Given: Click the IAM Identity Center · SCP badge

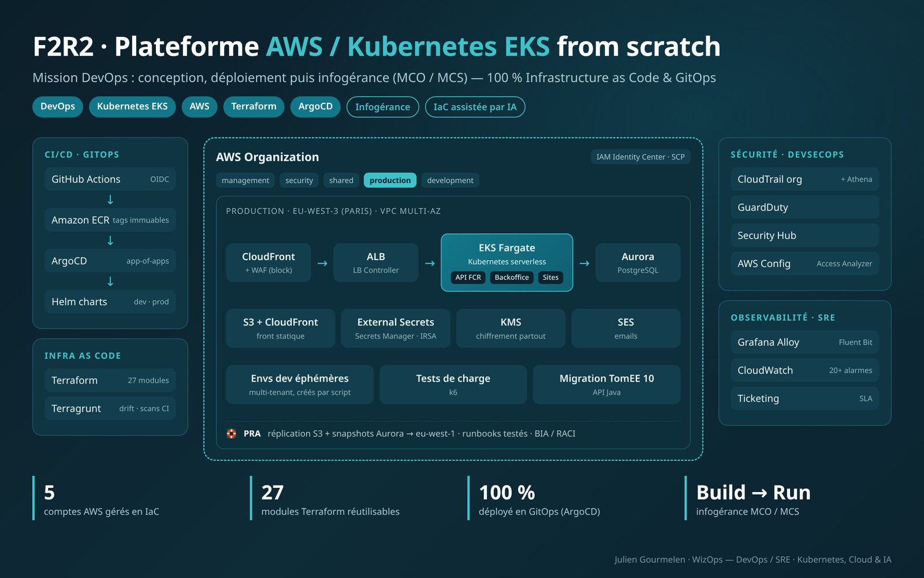Looking at the screenshot, I should pyautogui.click(x=640, y=157).
